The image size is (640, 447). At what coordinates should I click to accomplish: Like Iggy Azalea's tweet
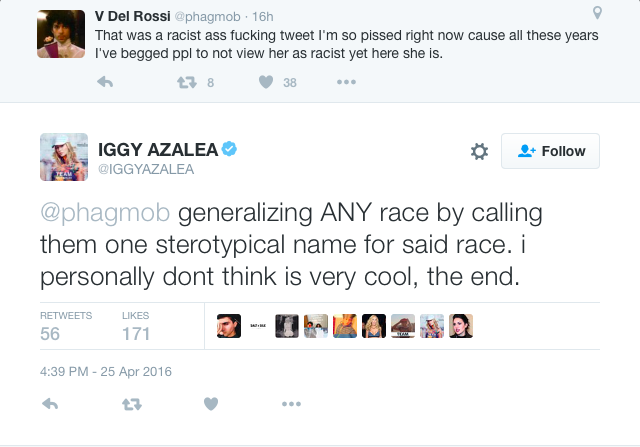pyautogui.click(x=210, y=404)
